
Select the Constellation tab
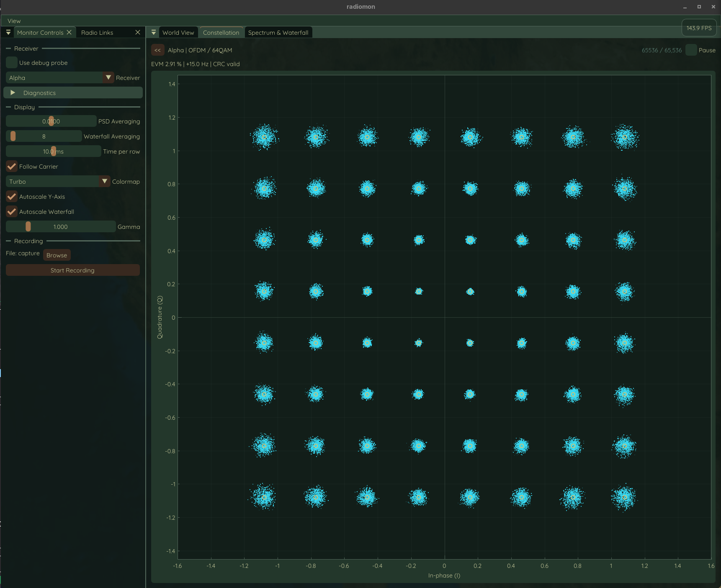pyautogui.click(x=221, y=33)
